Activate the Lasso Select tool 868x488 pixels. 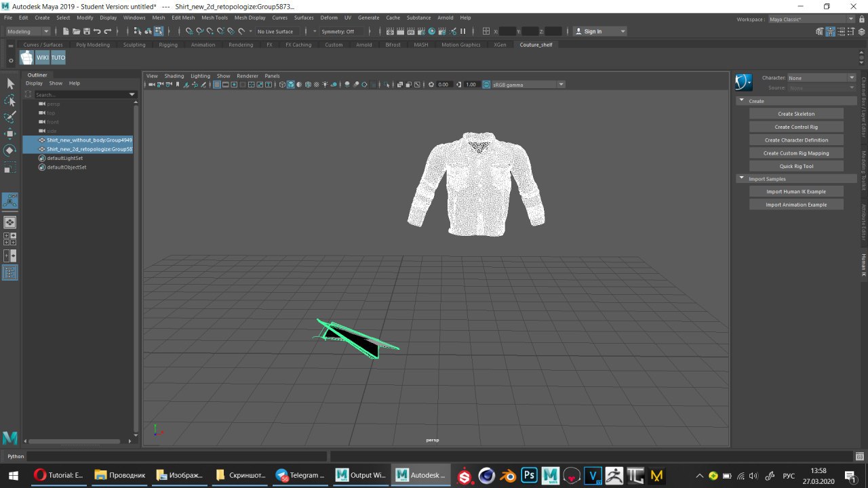pyautogui.click(x=10, y=100)
